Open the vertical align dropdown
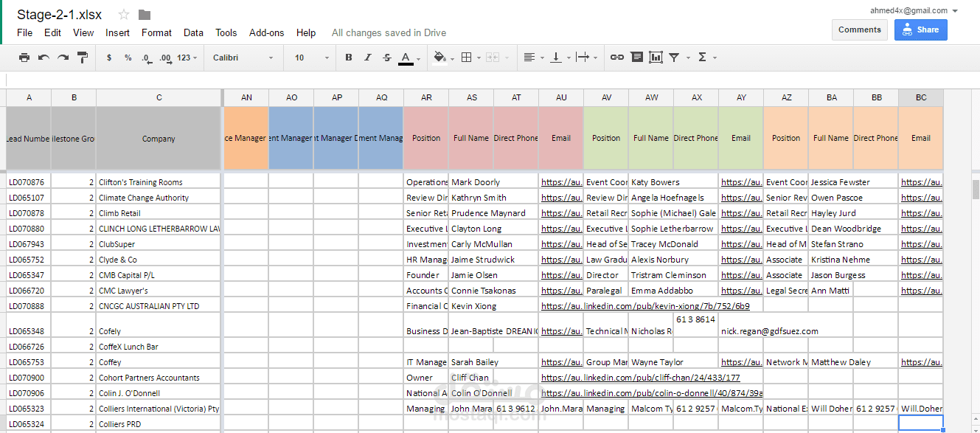The image size is (980, 433). [560, 58]
